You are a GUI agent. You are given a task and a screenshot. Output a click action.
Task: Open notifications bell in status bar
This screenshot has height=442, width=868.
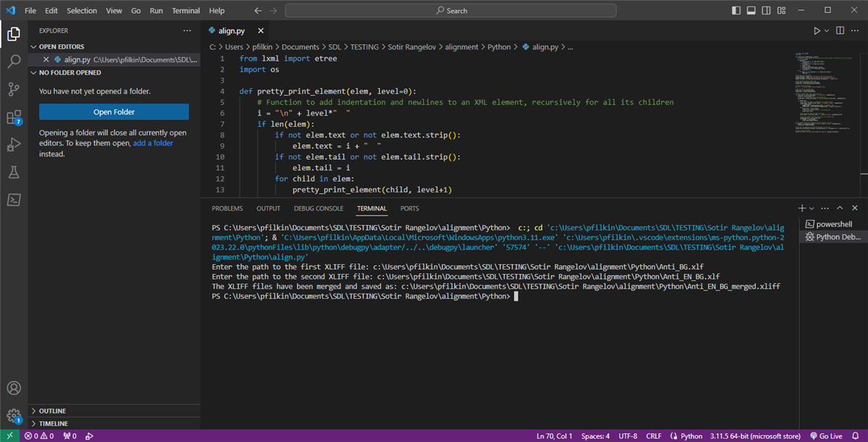(x=856, y=436)
